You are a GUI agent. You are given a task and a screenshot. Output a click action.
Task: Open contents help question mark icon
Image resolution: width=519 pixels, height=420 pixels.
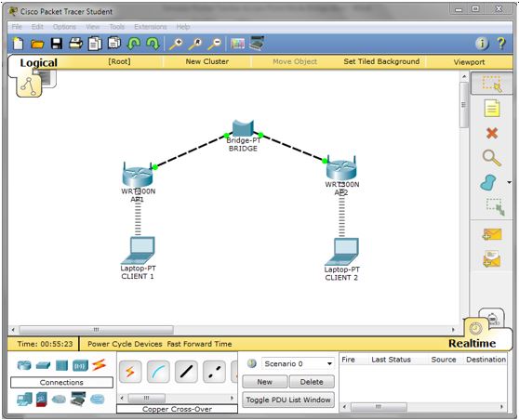click(501, 44)
